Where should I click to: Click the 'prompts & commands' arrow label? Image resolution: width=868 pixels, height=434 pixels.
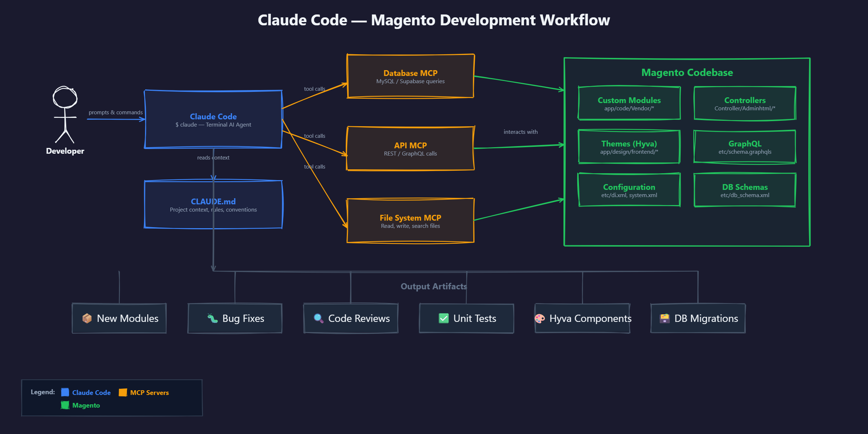pyautogui.click(x=116, y=112)
